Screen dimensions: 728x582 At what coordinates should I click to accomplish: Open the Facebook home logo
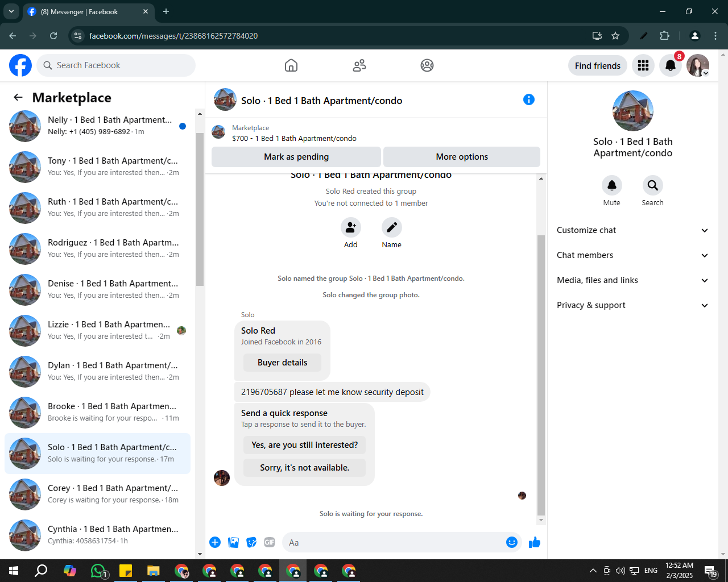coord(20,65)
